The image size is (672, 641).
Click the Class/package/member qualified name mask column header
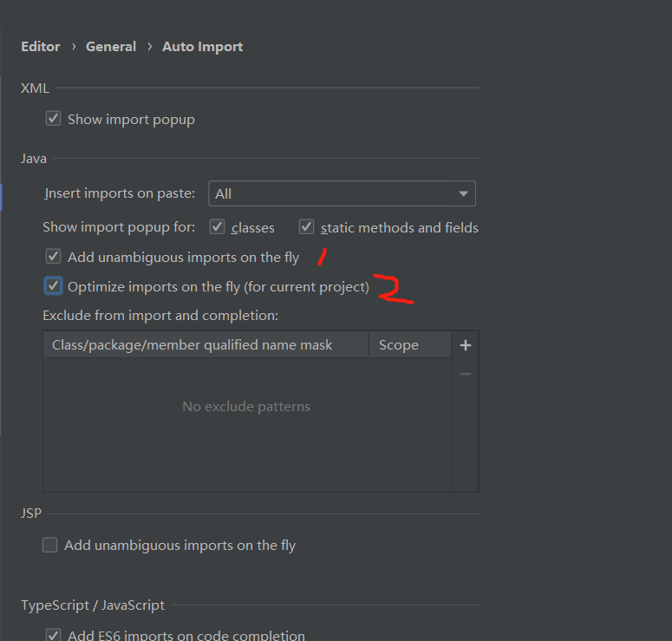192,345
